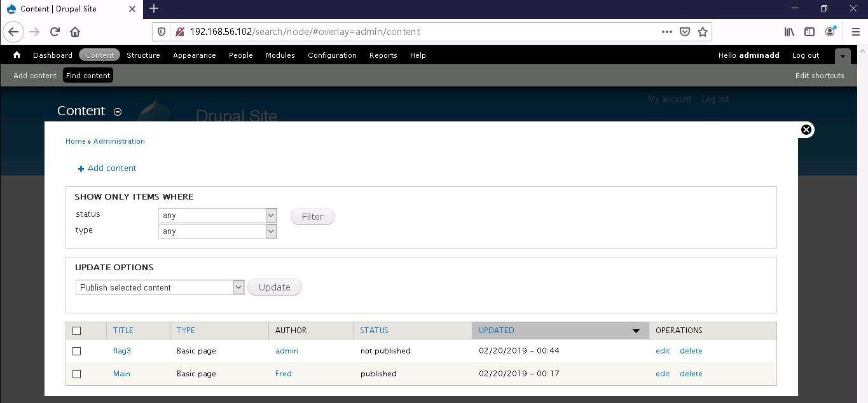Viewport: 868px width, 403px height.
Task: Open the Reports admin menu
Action: 383,55
